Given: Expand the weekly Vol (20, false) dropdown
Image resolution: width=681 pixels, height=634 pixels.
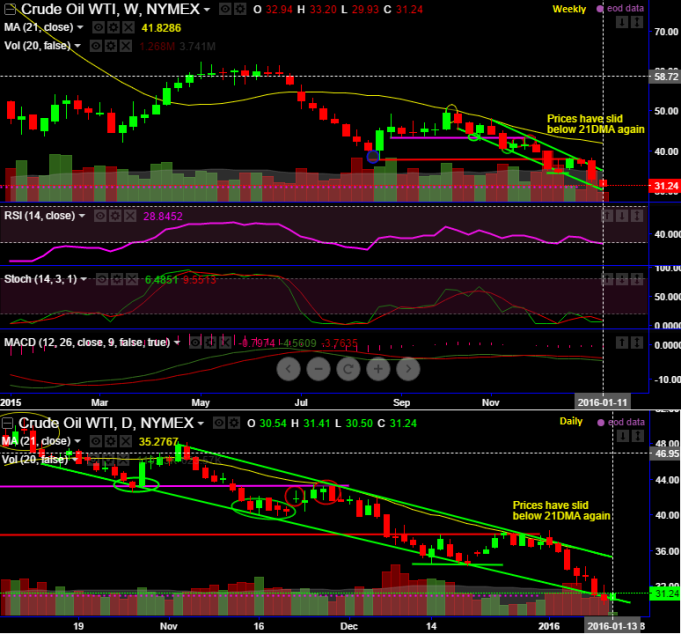Looking at the screenshot, I should tap(77, 46).
